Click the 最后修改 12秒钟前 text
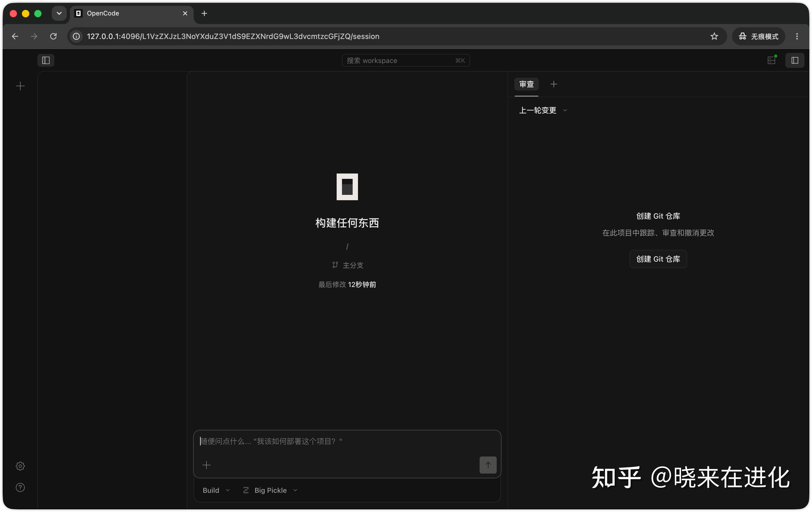The width and height of the screenshot is (812, 512). [347, 285]
